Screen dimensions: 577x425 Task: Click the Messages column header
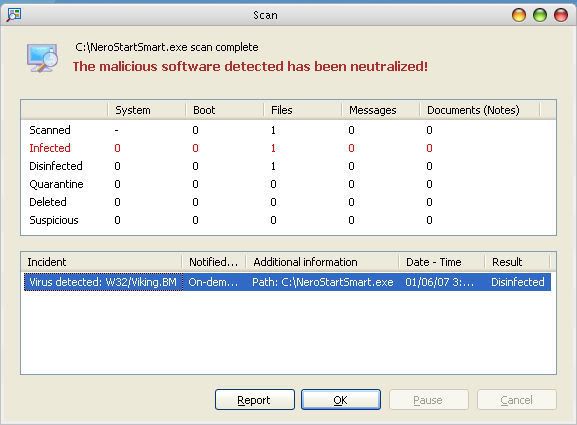(x=380, y=110)
